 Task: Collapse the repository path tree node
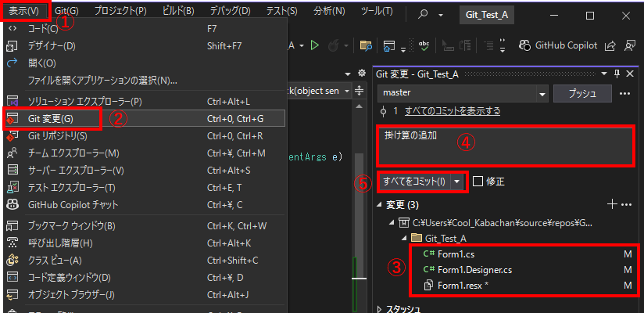[392, 223]
